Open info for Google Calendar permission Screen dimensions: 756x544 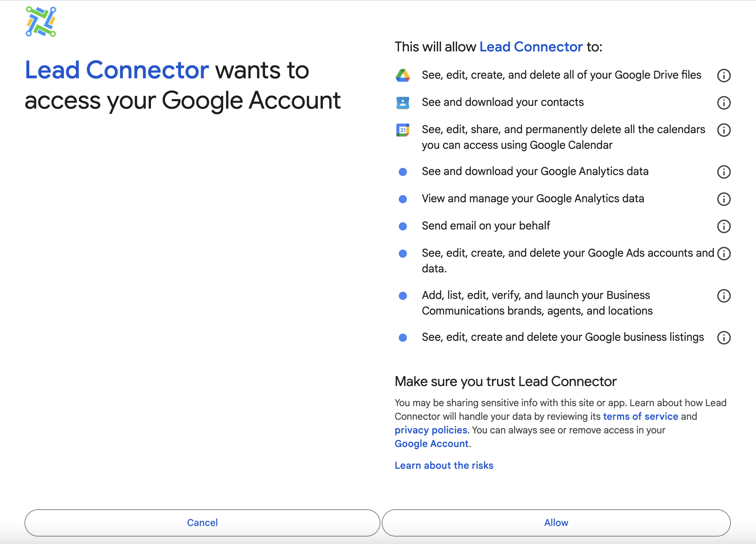click(x=724, y=130)
